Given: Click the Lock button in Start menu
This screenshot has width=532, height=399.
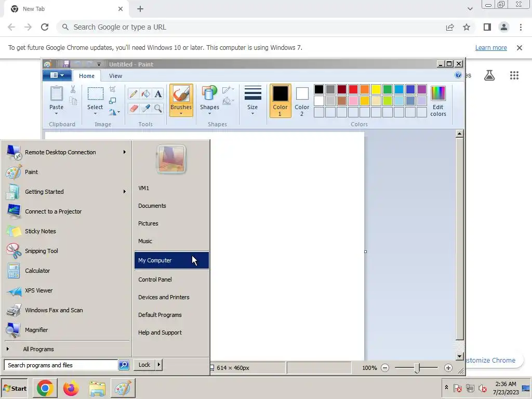Looking at the screenshot, I should [144, 365].
